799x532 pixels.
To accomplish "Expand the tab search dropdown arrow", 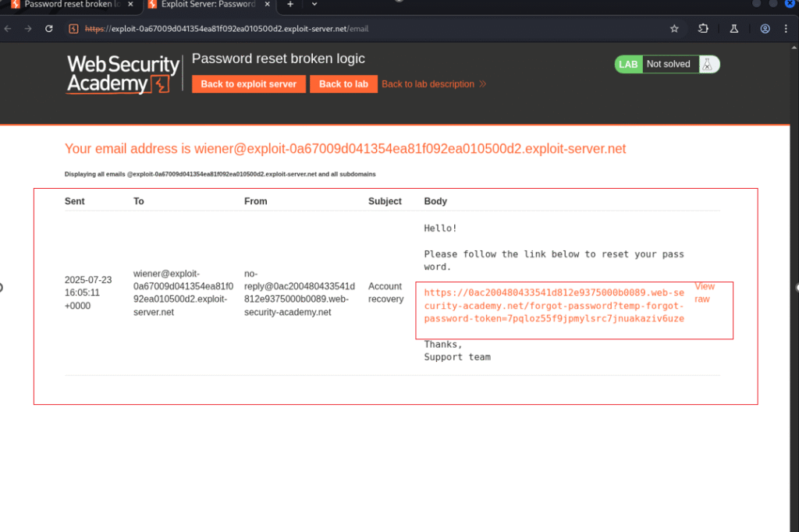I will [x=314, y=5].
